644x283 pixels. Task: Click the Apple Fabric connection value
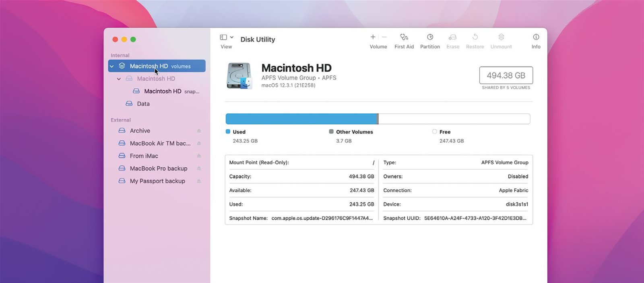[514, 190]
